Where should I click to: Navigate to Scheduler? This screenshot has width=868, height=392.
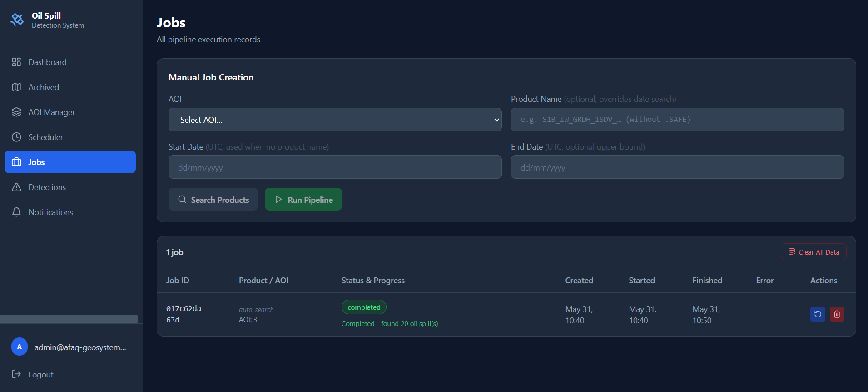70,137
